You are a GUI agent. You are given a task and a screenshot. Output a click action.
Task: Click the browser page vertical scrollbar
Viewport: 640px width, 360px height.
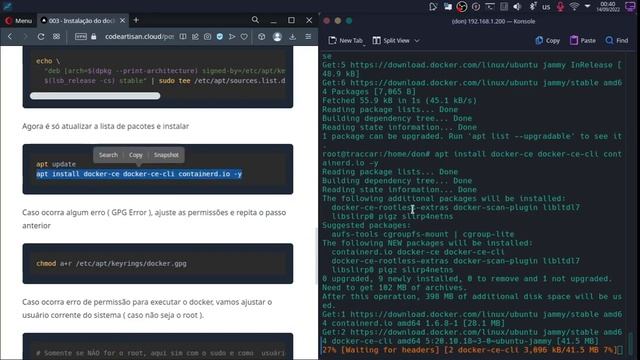(x=316, y=255)
